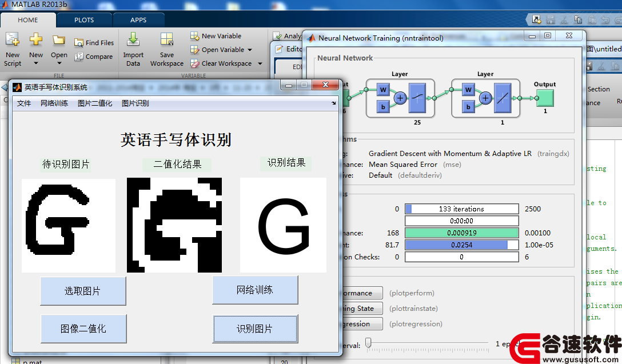Click the 0:00:00 time progress bar

[x=462, y=221]
